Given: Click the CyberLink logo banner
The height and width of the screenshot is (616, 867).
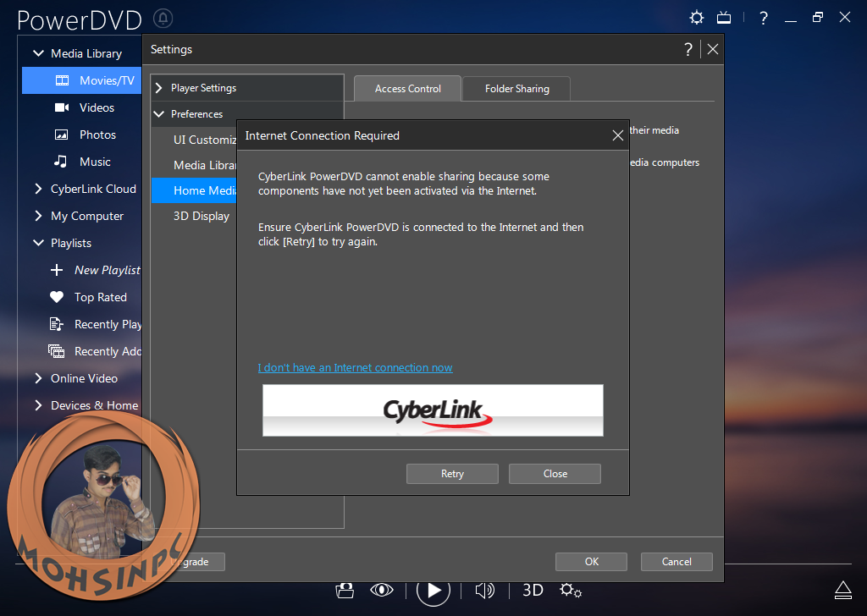Looking at the screenshot, I should 433,410.
